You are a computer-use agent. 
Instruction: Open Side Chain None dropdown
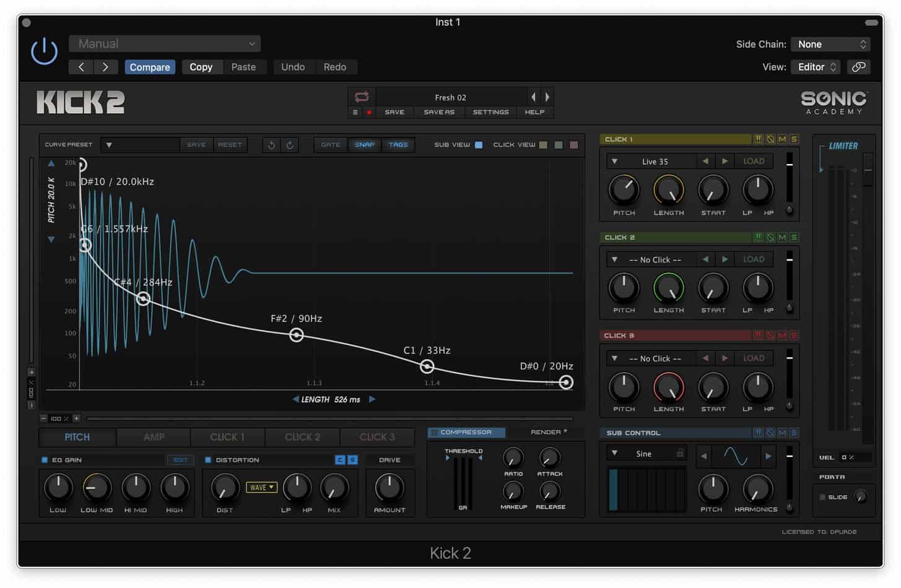pos(831,44)
